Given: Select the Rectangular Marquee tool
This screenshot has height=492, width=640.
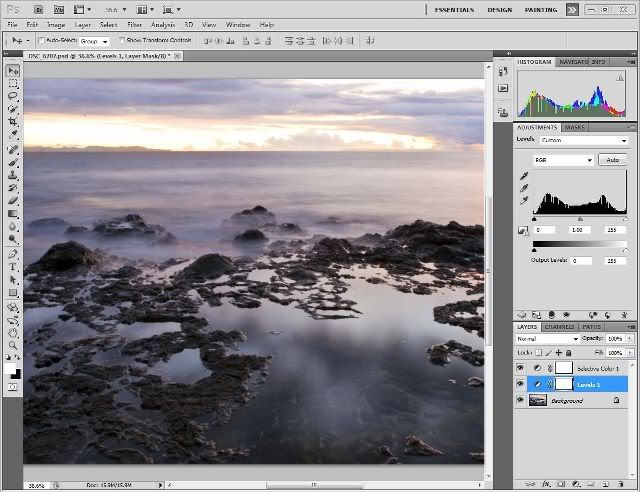Looking at the screenshot, I should pos(13,84).
